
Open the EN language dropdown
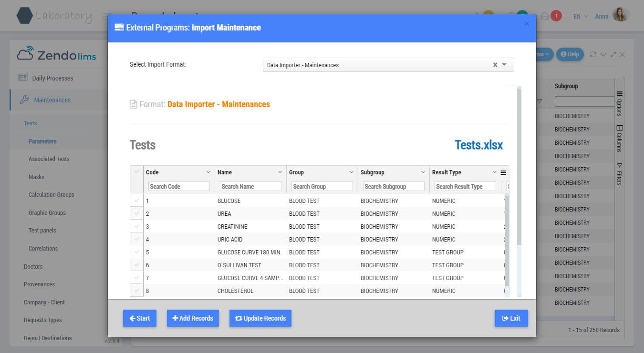(580, 16)
